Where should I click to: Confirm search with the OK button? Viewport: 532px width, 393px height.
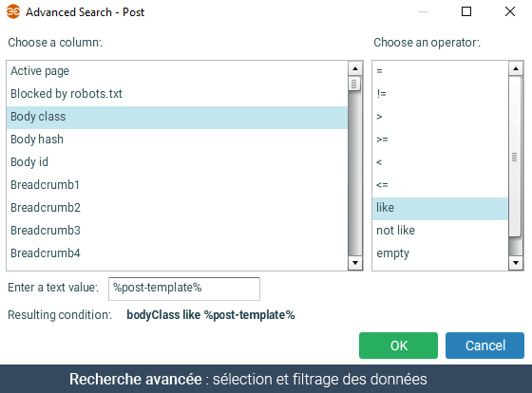click(x=398, y=346)
